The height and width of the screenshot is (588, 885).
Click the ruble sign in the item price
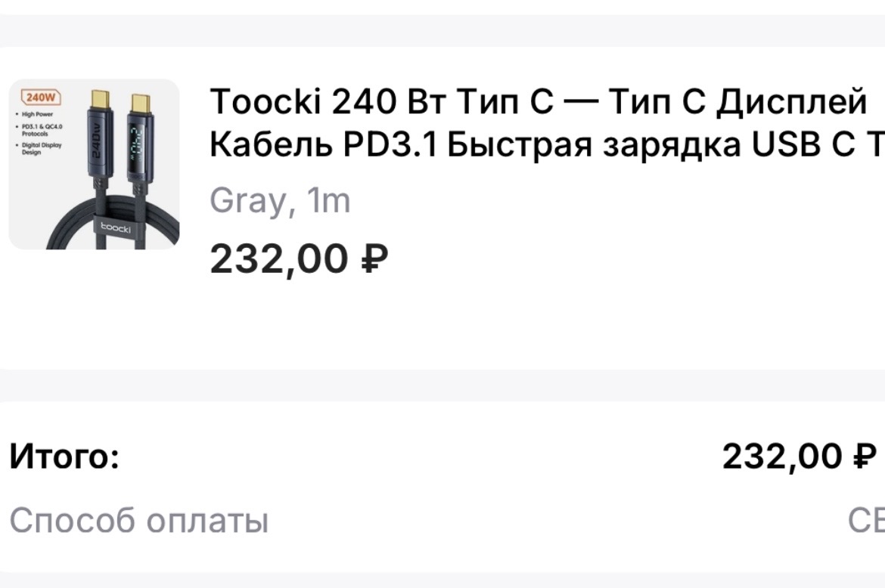(375, 259)
